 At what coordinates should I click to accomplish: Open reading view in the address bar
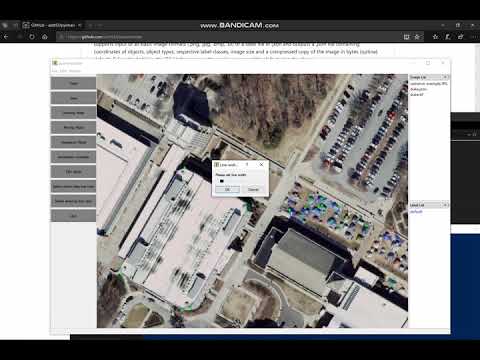(406, 37)
